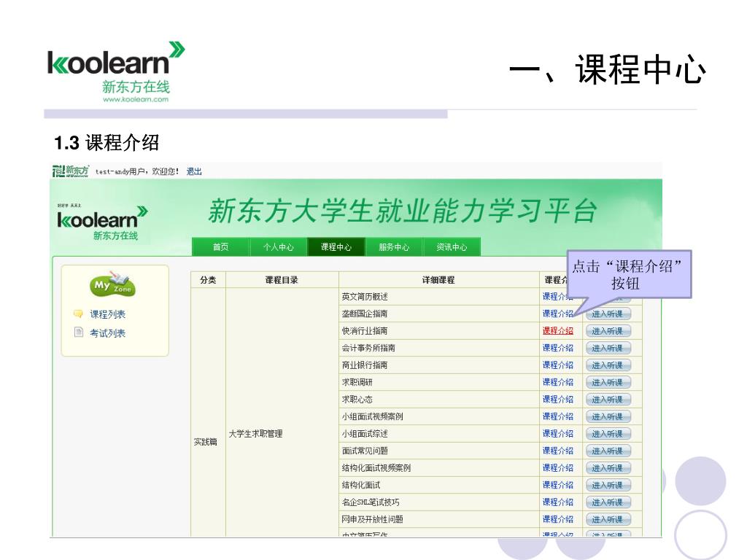The width and height of the screenshot is (747, 560).
Task: Open 课程介绍 for 会计事务所指南
Action: click(x=557, y=348)
